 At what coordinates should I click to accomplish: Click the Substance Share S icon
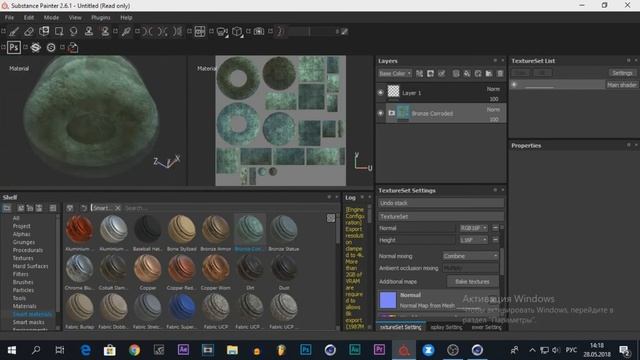click(x=51, y=47)
